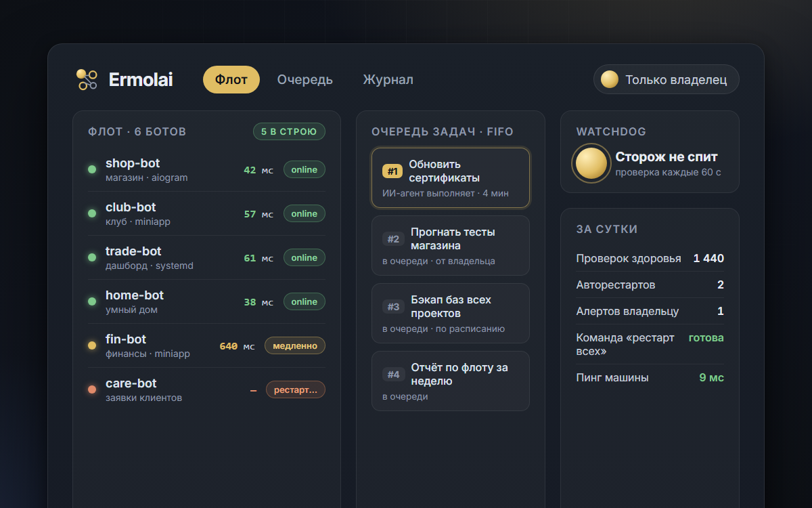The image size is (812, 508).
Task: Select the trade-bot name
Action: click(x=133, y=251)
